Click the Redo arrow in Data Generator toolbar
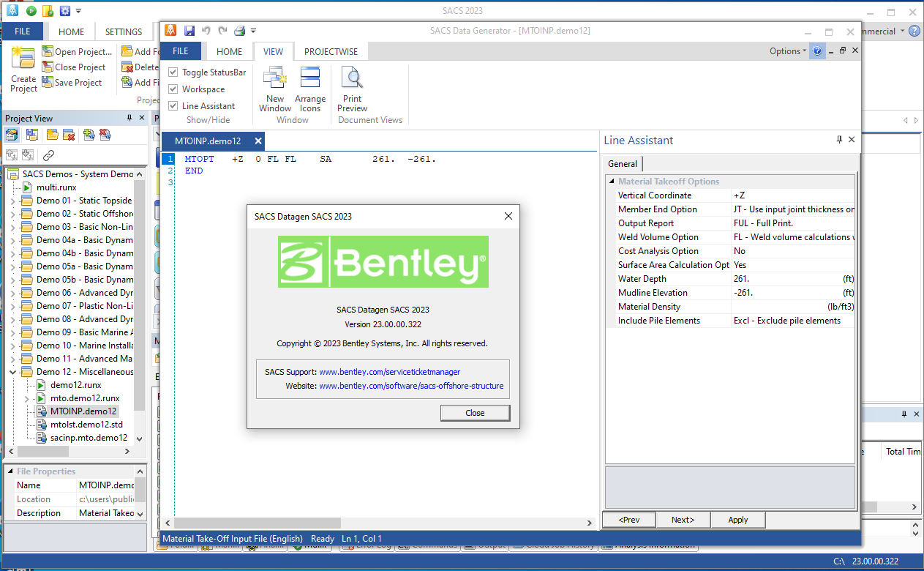924x571 pixels. pos(222,31)
